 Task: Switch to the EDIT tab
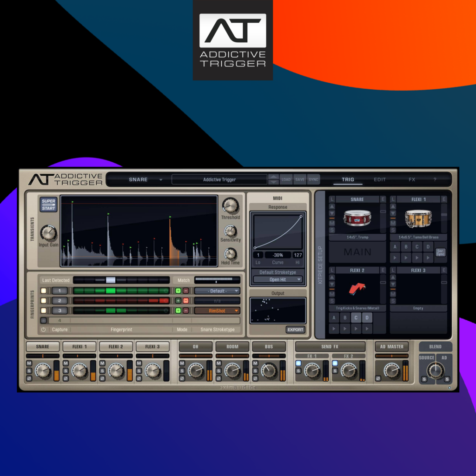coord(380,179)
